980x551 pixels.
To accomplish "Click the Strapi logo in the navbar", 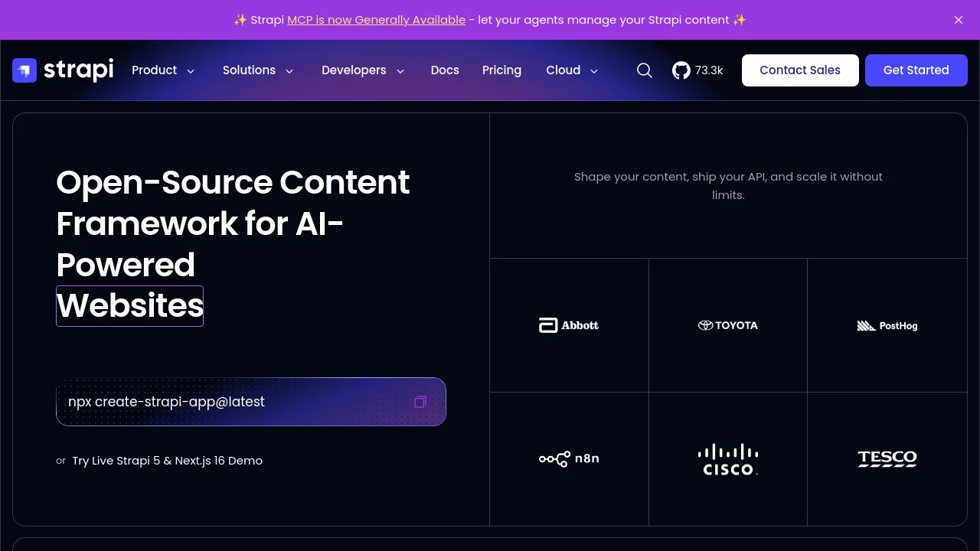I will 63,70.
